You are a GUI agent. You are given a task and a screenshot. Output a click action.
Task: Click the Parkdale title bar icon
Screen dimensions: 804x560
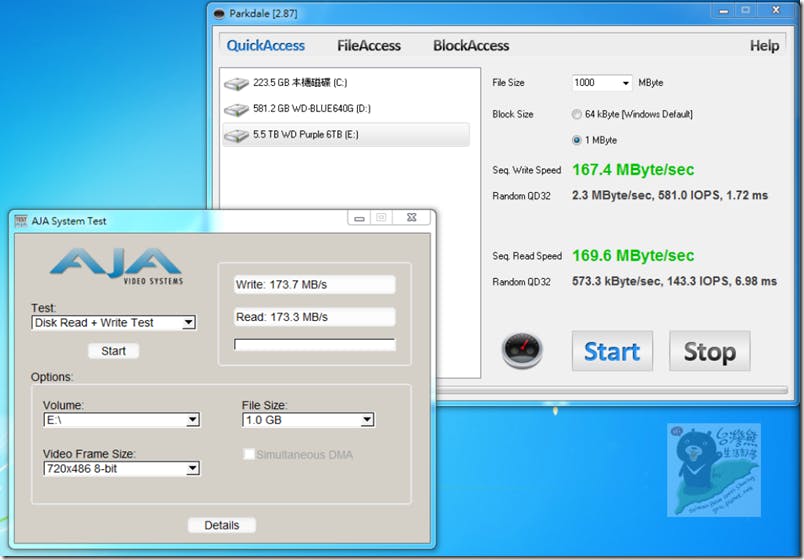[x=219, y=13]
